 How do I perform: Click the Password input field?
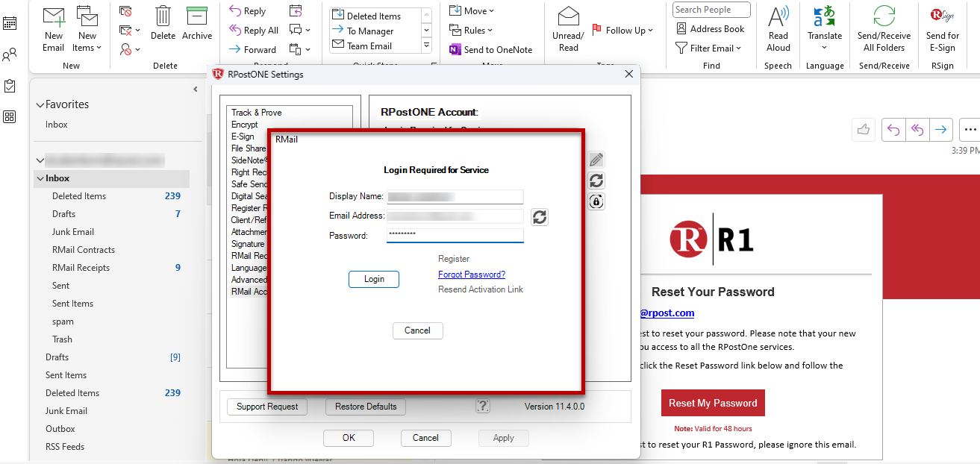pos(455,236)
